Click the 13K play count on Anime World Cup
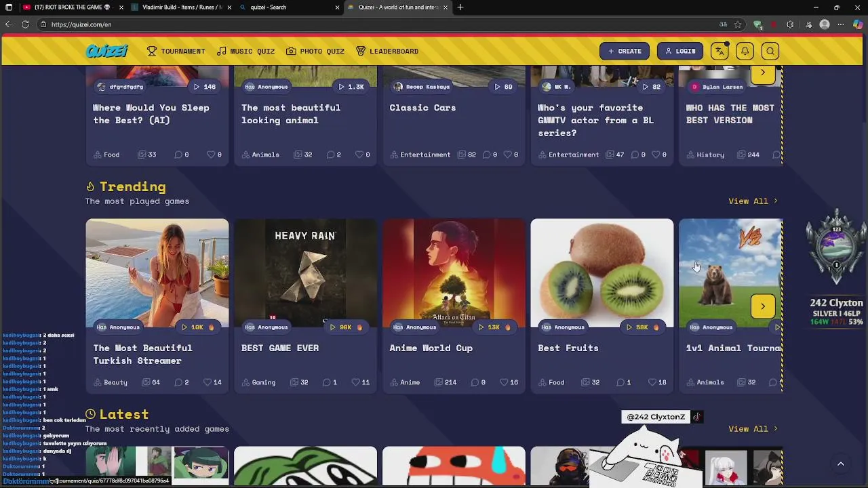The height and width of the screenshot is (488, 868). 494,327
